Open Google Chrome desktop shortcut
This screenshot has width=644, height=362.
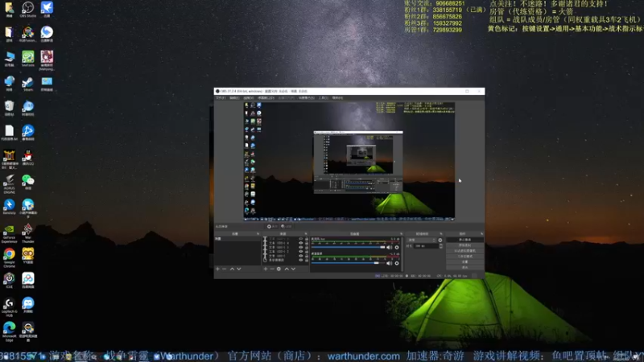(x=9, y=258)
